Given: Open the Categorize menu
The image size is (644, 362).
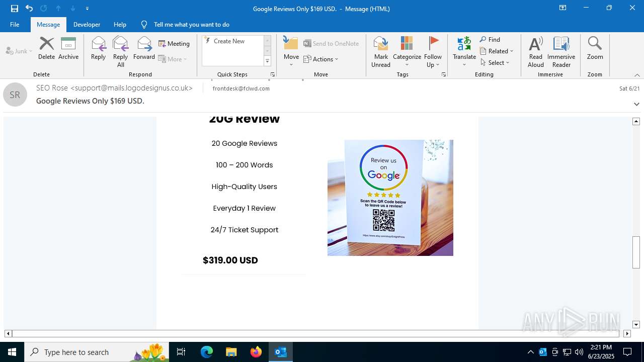Looking at the screenshot, I should pos(407,52).
